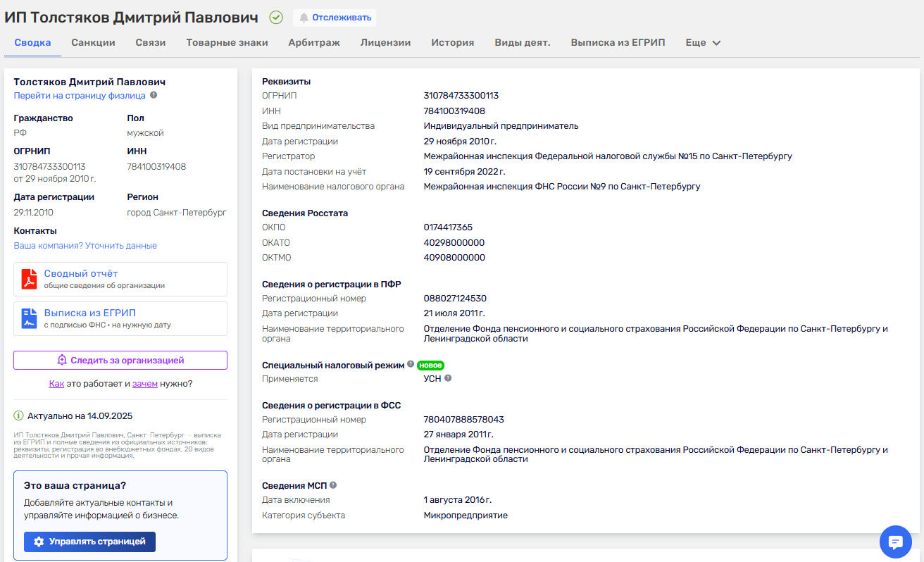The image size is (924, 562).
Task: Click the Сведения Росстата heading
Action: [305, 213]
